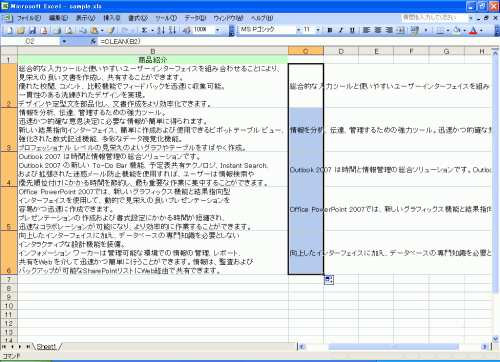Open the ファイル (File) menu
Image resolution: width=500 pixels, height=362 pixels.
[x=29, y=18]
